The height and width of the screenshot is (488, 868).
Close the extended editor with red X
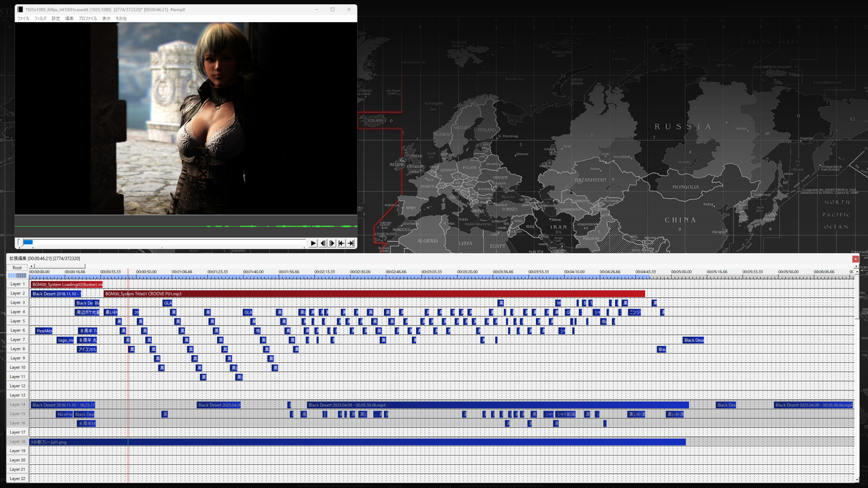pyautogui.click(x=856, y=259)
